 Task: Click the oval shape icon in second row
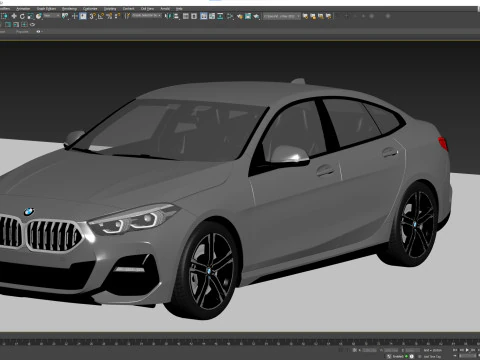32,25
